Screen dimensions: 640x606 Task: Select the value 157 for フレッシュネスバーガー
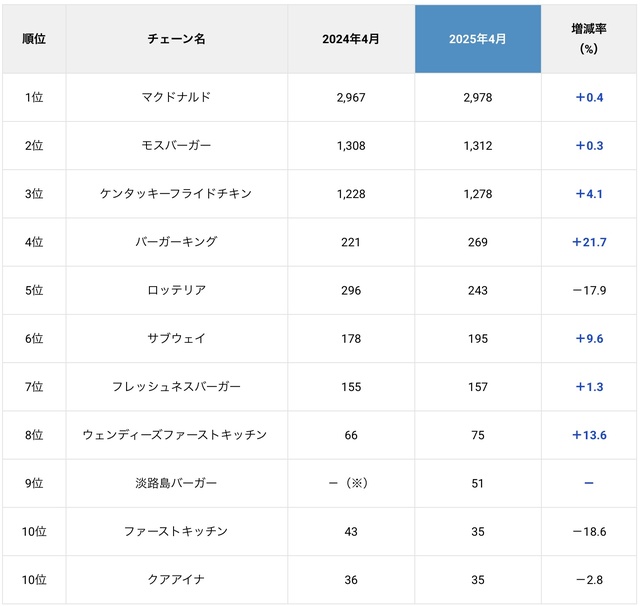point(478,387)
